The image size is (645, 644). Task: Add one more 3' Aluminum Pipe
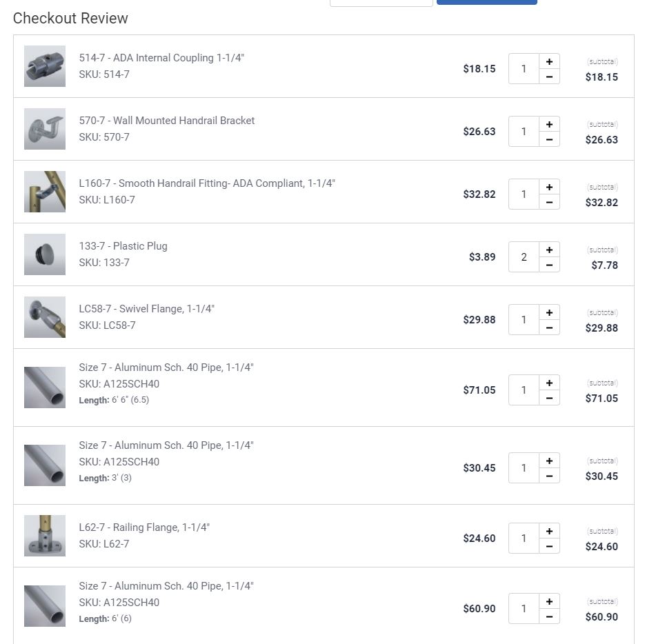[549, 461]
